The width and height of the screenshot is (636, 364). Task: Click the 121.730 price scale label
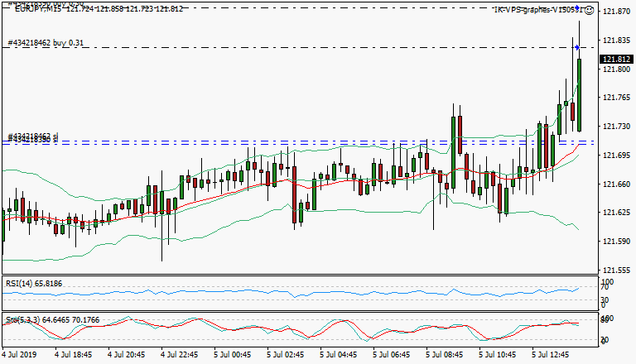click(616, 127)
